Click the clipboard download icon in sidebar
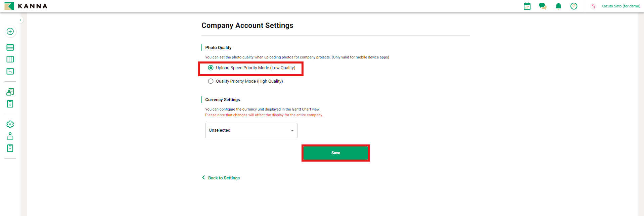644x216 pixels. pyautogui.click(x=10, y=104)
